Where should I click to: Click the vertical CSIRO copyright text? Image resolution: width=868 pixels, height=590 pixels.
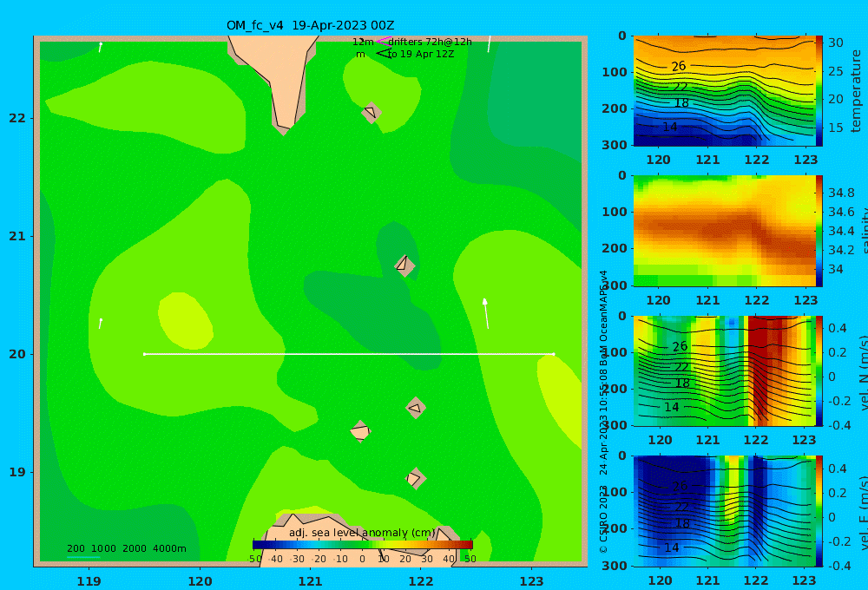[x=604, y=412]
